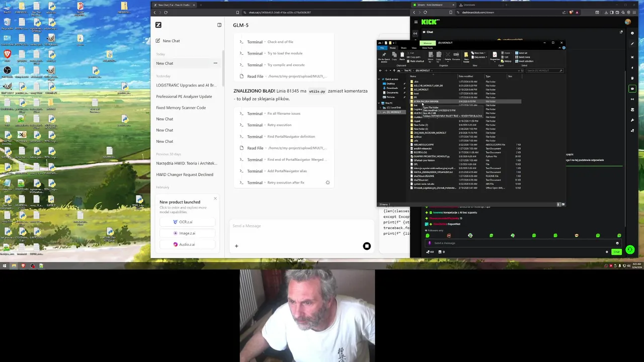Click Paste icon in Explorer ribbon

[402, 55]
